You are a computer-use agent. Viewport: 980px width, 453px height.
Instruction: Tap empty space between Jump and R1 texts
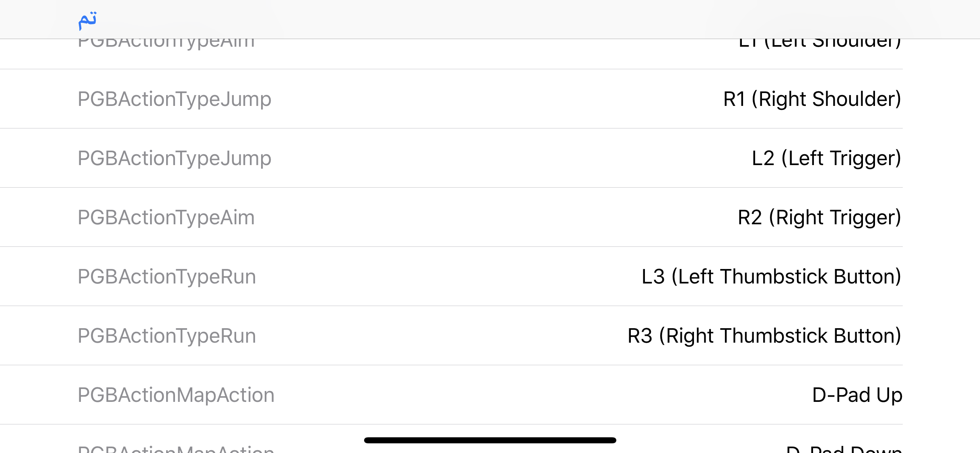[497, 99]
